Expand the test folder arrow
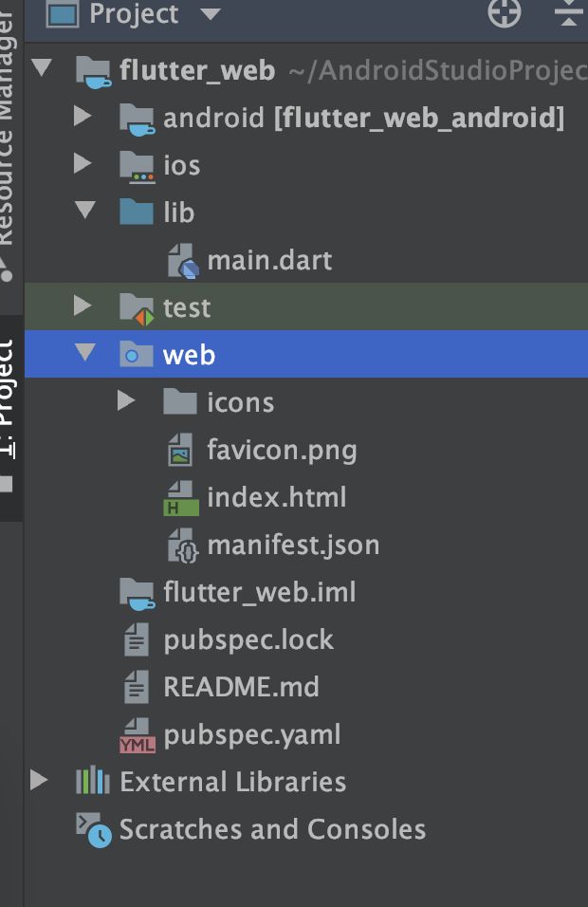This screenshot has height=907, width=588. [83, 306]
